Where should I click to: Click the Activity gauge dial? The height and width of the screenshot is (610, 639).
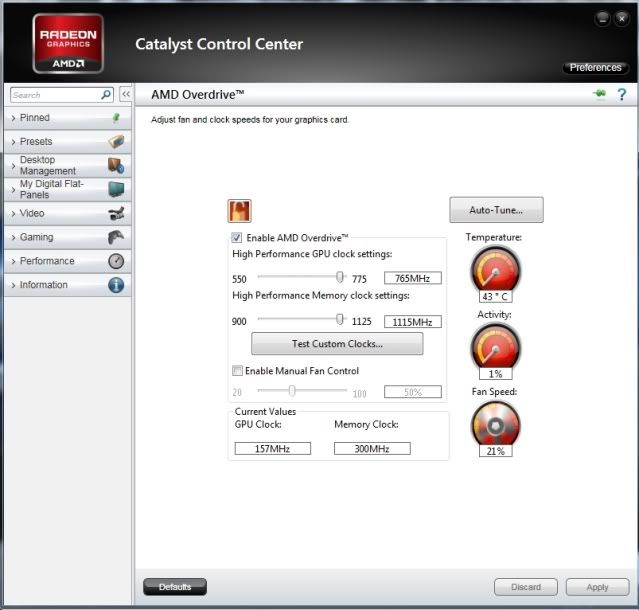[496, 347]
